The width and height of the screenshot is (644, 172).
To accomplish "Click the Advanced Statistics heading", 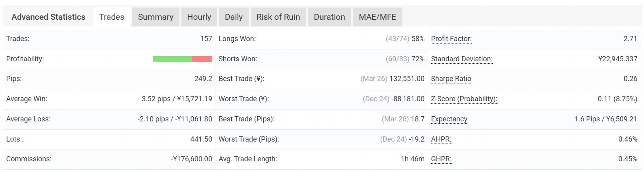I will point(48,17).
